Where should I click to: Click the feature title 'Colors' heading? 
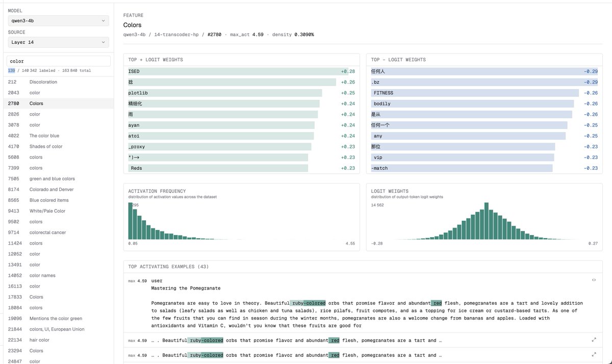[x=133, y=25]
